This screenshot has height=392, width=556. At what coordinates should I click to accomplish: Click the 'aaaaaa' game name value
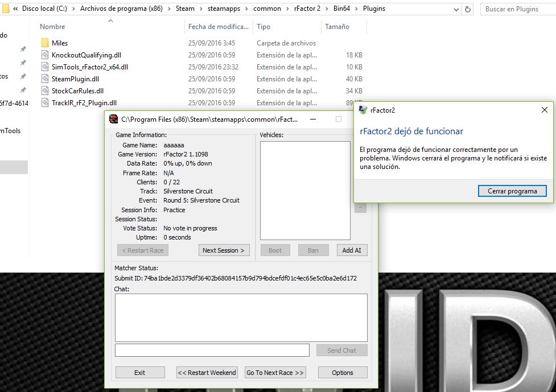(x=174, y=145)
